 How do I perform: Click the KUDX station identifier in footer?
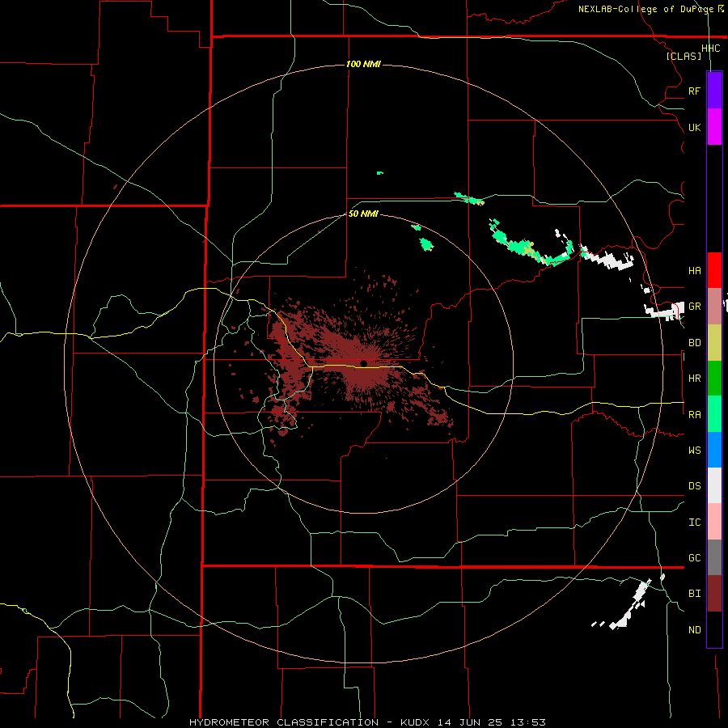416,722
